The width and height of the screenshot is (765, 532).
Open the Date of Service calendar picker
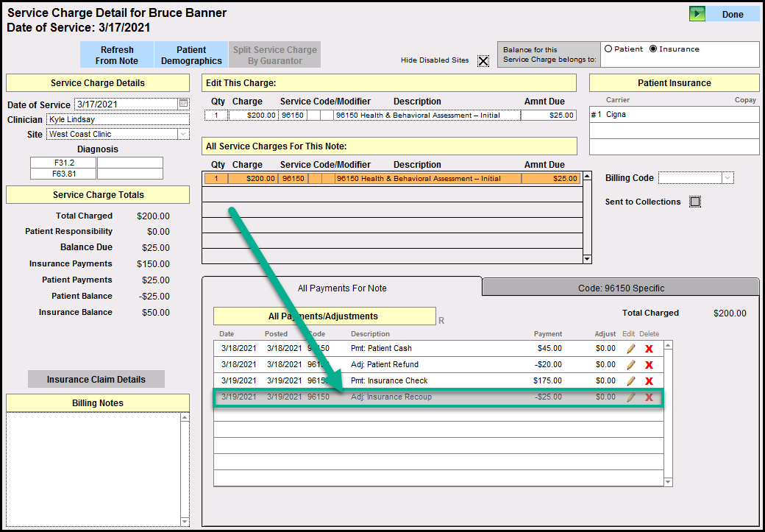(184, 104)
